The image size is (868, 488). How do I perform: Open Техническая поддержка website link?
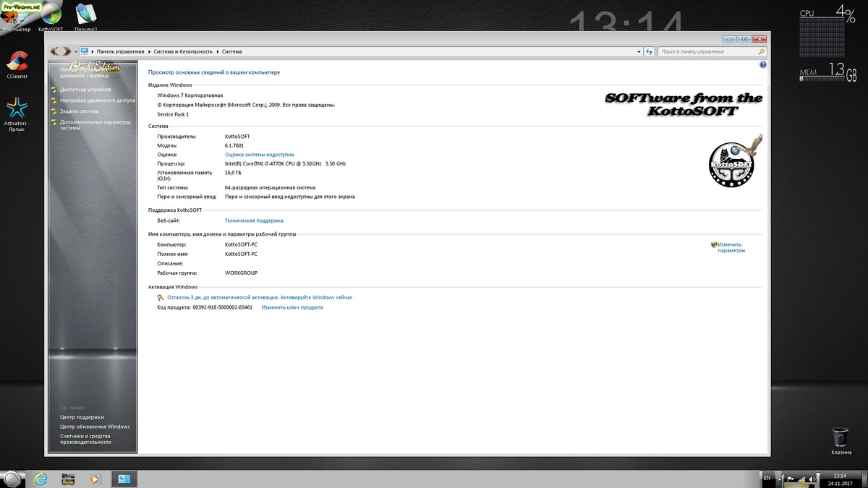click(x=254, y=221)
